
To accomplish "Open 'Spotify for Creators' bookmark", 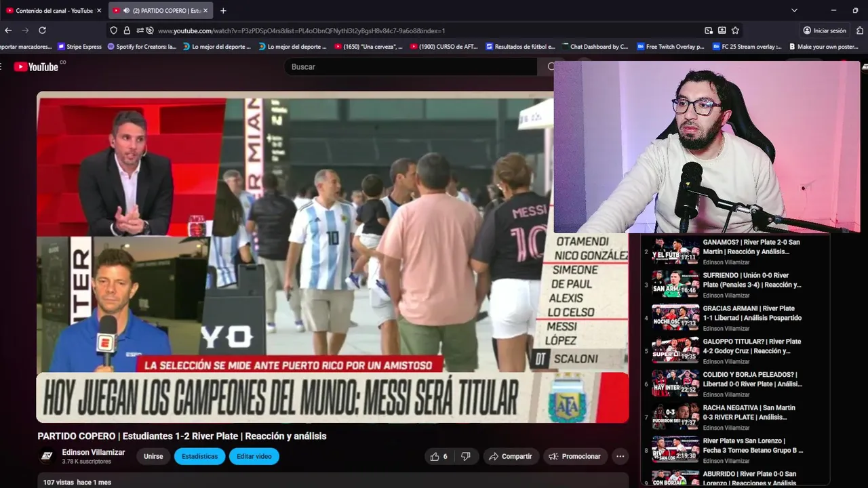I will click(142, 47).
